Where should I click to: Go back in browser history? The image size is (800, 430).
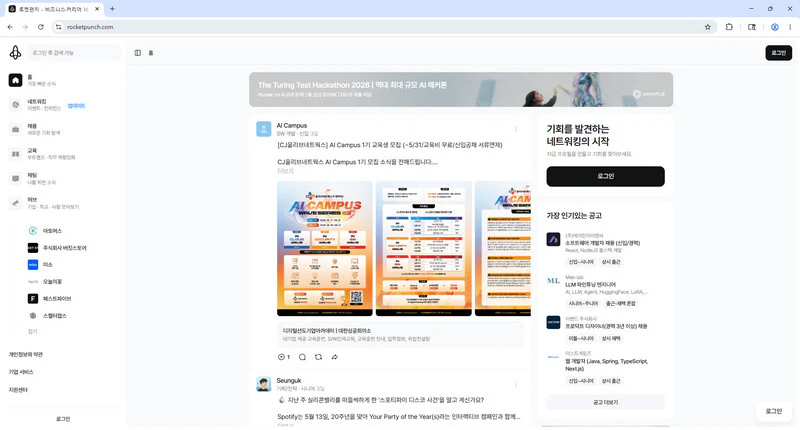click(10, 27)
